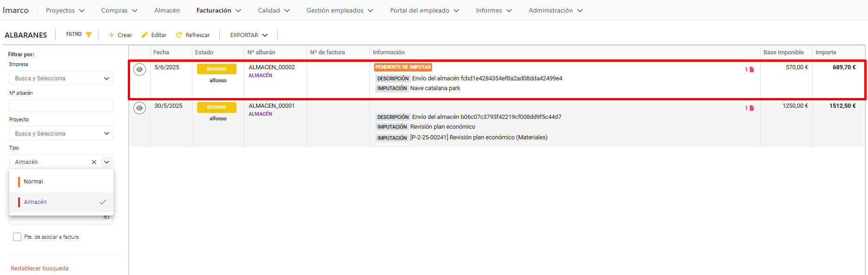Viewport: 868px width, 275px height.
Task: Select Normal option in Tipo list
Action: pyautogui.click(x=33, y=182)
